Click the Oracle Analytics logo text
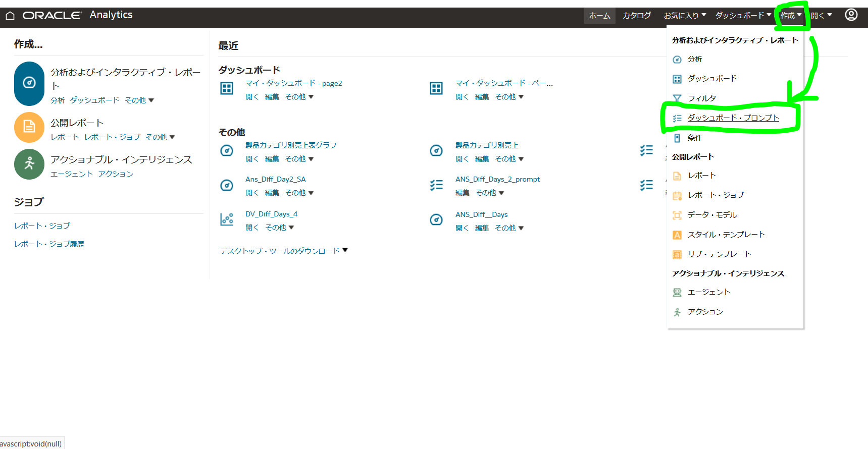This screenshot has width=868, height=449. pos(77,15)
